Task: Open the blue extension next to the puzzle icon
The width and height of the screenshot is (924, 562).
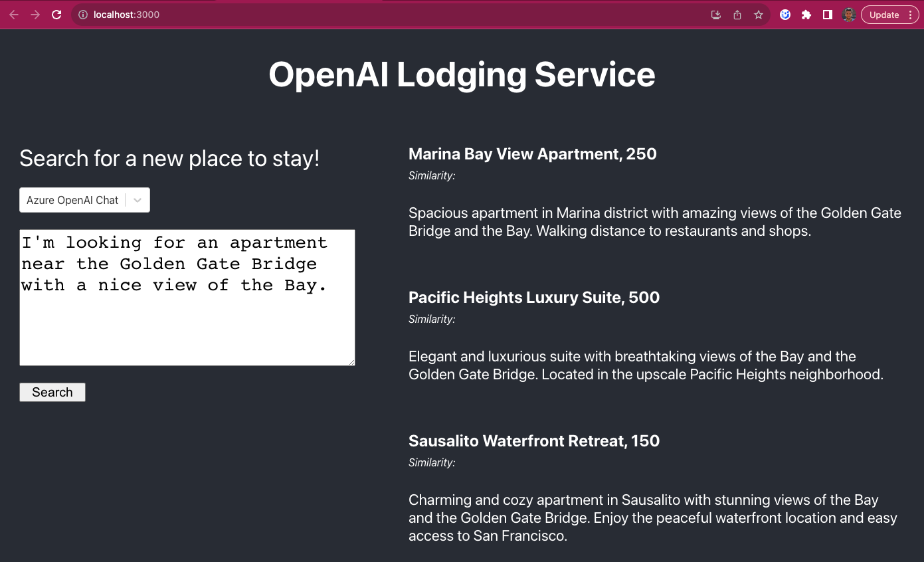Action: click(x=785, y=14)
